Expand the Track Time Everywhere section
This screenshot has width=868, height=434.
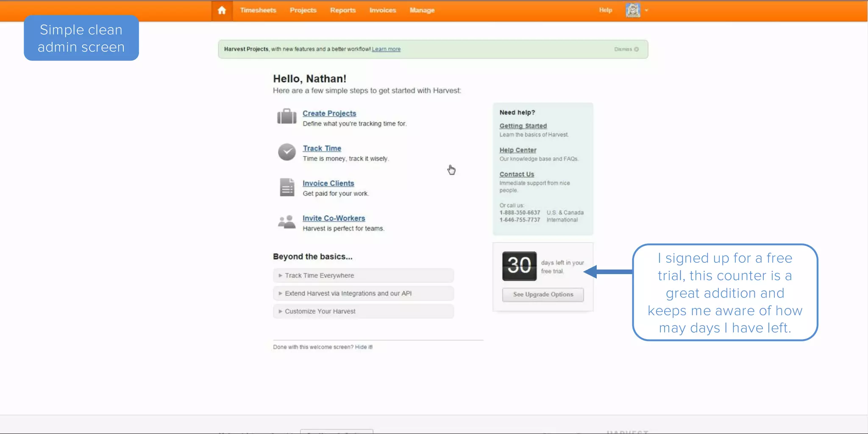(363, 275)
